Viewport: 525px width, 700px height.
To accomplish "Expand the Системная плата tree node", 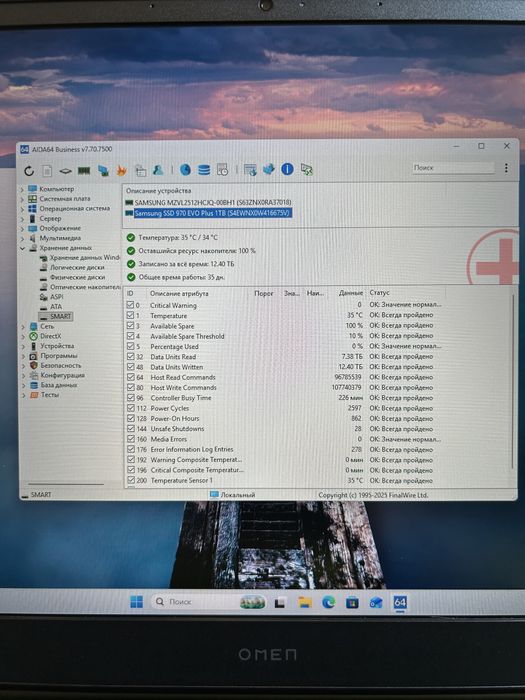I will [22, 199].
